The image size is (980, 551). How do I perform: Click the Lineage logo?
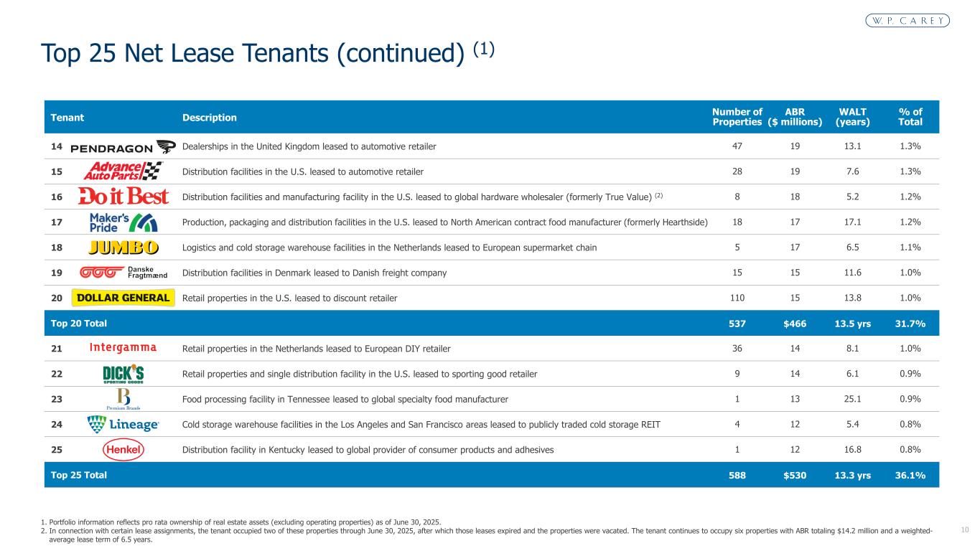(123, 424)
